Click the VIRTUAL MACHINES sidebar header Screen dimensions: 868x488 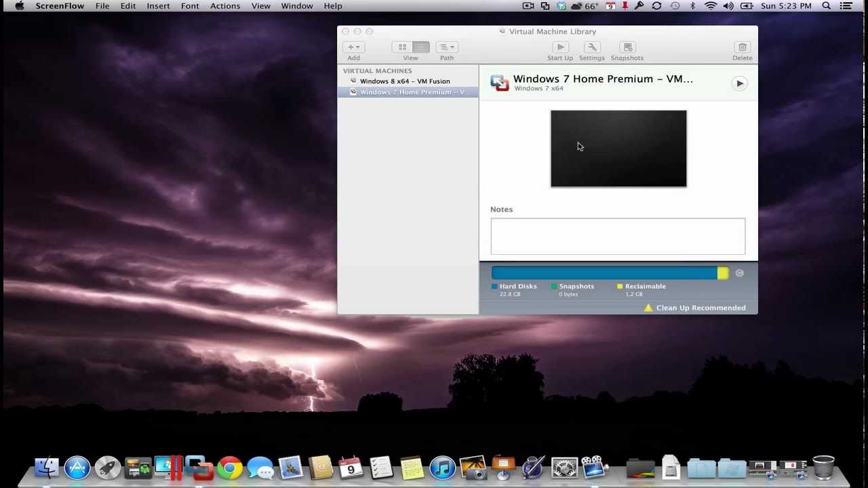[x=378, y=70]
